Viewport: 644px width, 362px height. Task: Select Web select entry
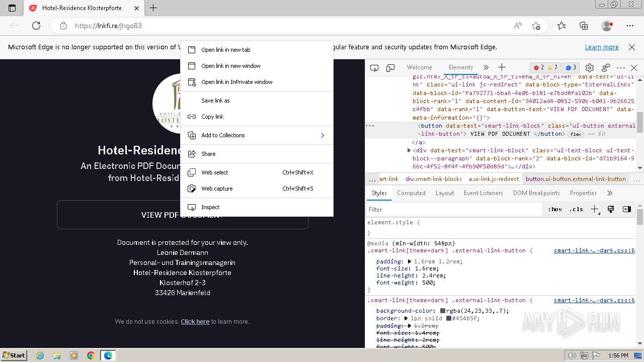click(257, 172)
